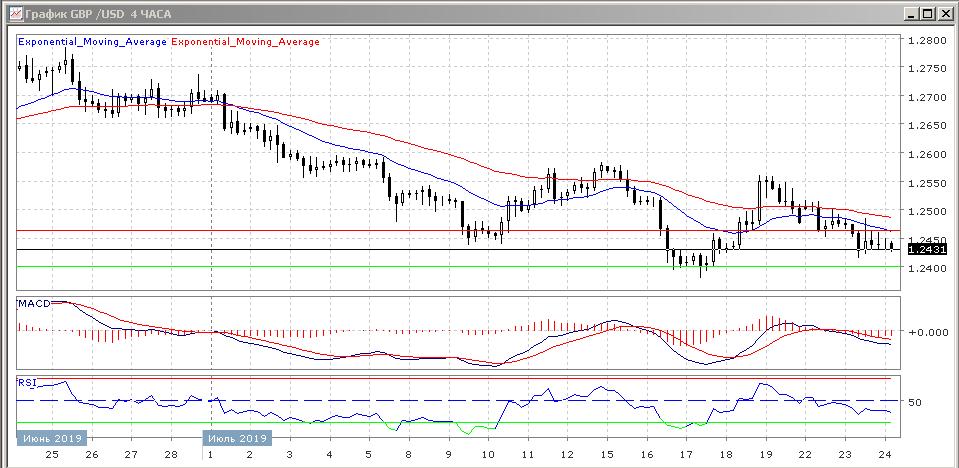Click the current price tag 1.2431
The height and width of the screenshot is (468, 959).
click(928, 250)
